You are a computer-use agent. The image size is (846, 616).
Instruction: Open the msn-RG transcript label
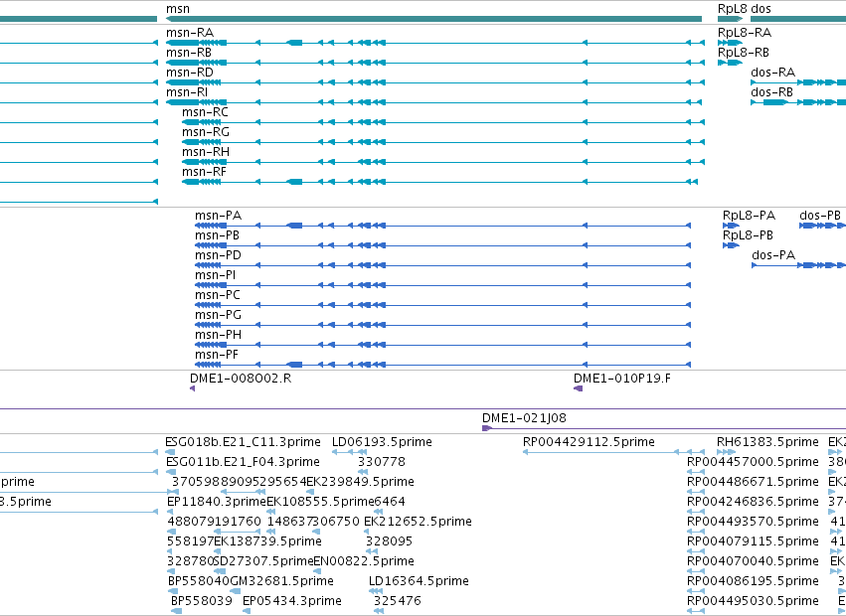(x=206, y=132)
